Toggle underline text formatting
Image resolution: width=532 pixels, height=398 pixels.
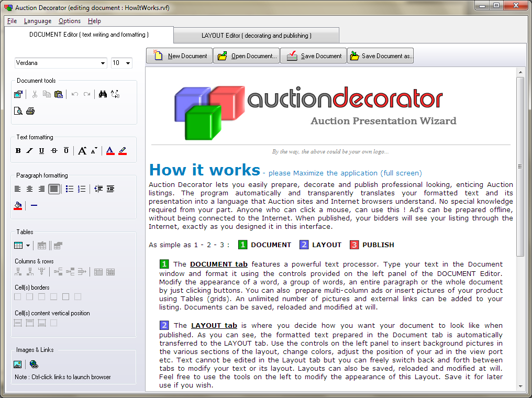pos(42,151)
